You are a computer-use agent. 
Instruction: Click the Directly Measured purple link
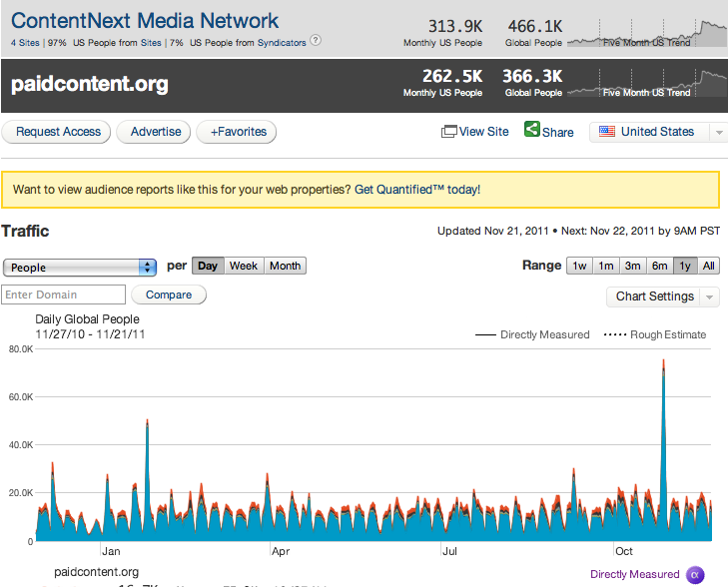click(x=635, y=574)
